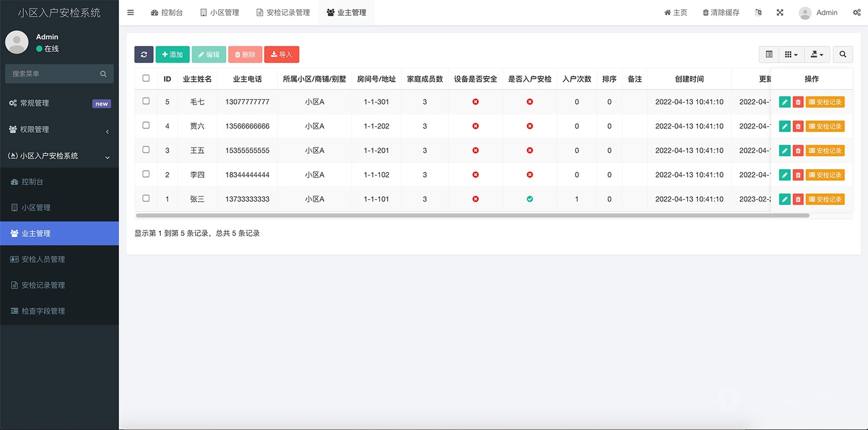Open 安检记录 for owner 王五
This screenshot has height=430, width=868.
[x=825, y=151]
